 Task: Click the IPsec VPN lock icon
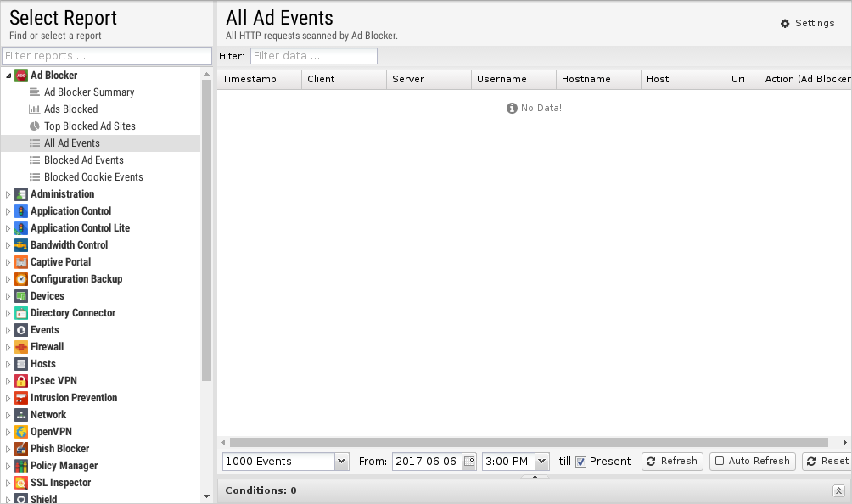21,381
